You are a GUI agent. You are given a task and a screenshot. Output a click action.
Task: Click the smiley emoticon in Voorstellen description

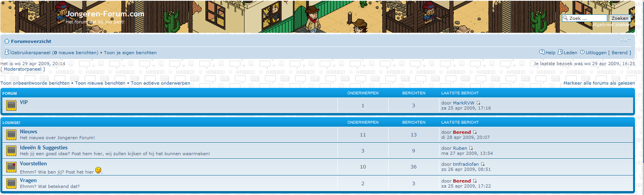(x=98, y=170)
